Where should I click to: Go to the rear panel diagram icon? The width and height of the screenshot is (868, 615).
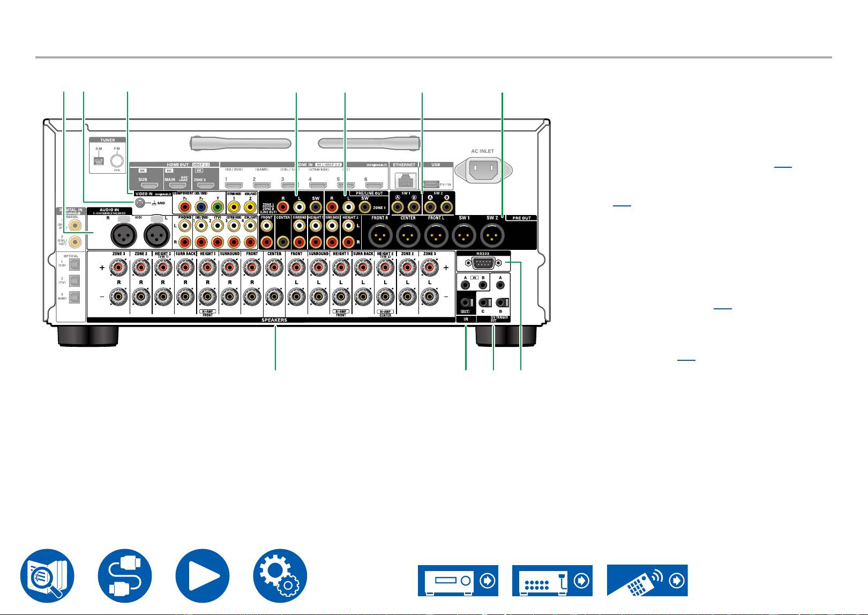(552, 580)
